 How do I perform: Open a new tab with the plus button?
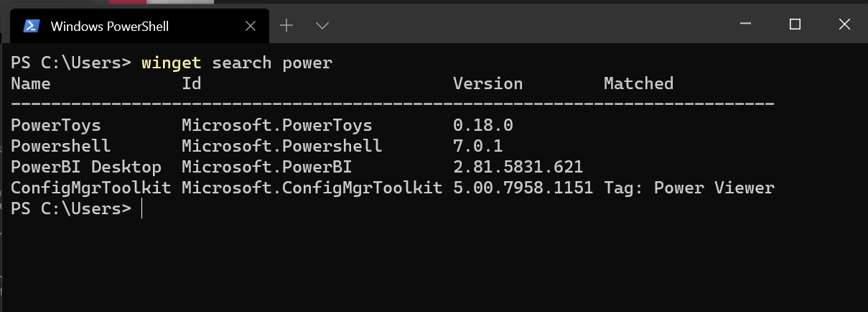click(x=286, y=26)
